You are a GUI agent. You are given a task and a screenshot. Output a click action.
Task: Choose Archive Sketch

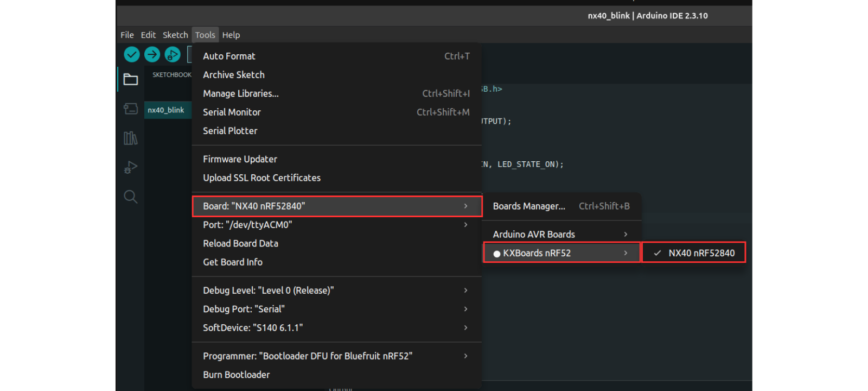[337, 75]
